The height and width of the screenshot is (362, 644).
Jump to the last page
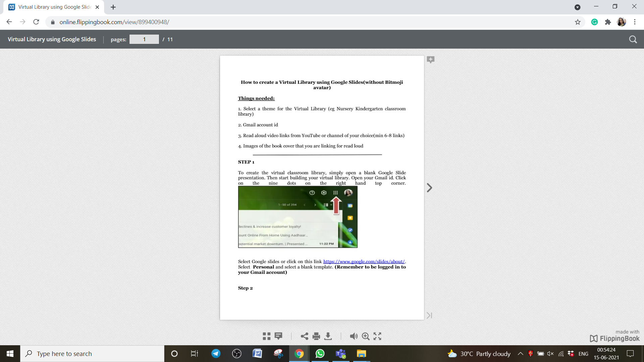[x=429, y=315]
